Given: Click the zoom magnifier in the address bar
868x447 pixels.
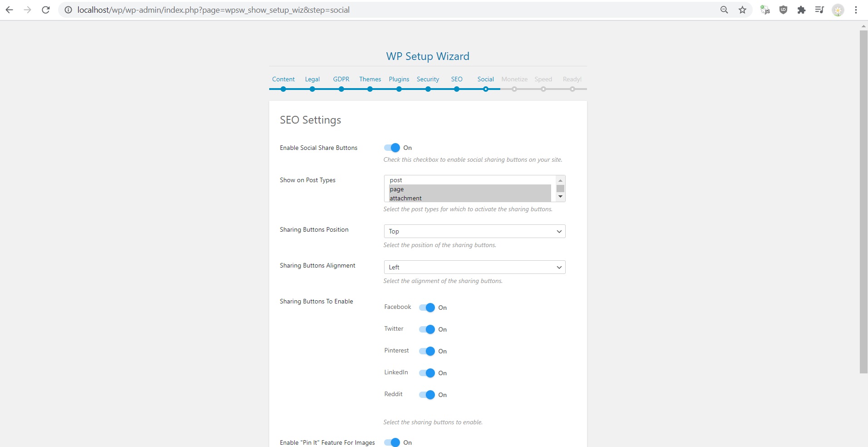Looking at the screenshot, I should (x=724, y=10).
